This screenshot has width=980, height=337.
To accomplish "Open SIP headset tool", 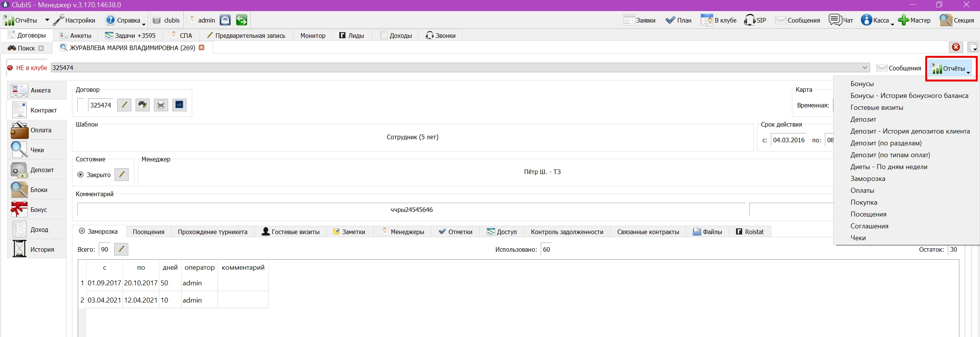I will [755, 20].
